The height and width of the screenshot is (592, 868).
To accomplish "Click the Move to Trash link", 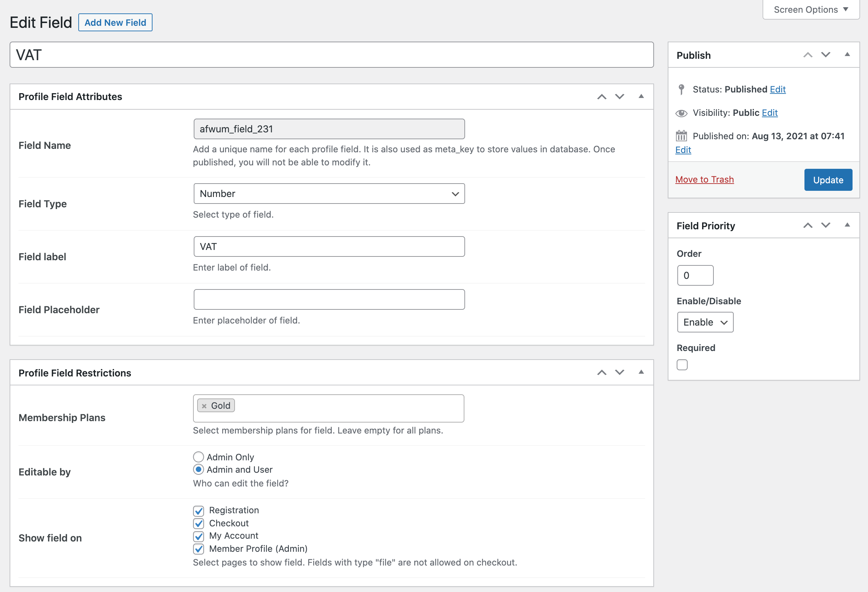I will coord(704,179).
